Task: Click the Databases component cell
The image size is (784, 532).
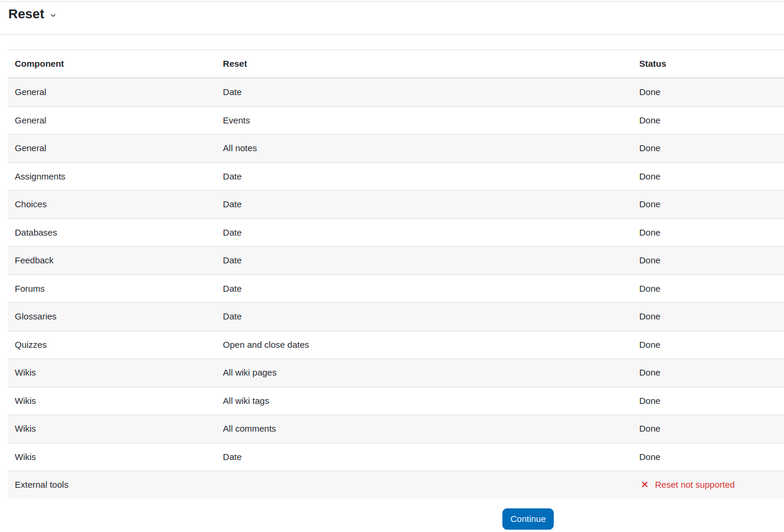Action: tap(36, 233)
